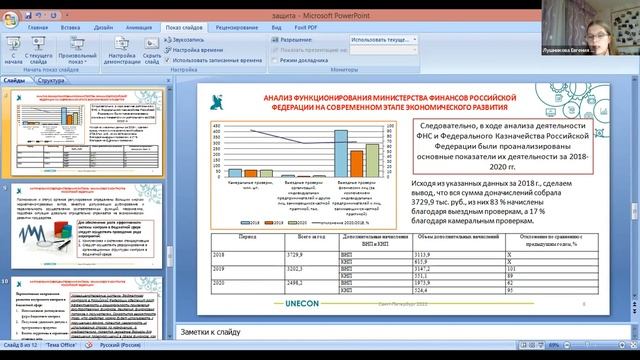The image size is (640, 360).
Task: Go to previous slide double-arrow button
Action: [635, 304]
